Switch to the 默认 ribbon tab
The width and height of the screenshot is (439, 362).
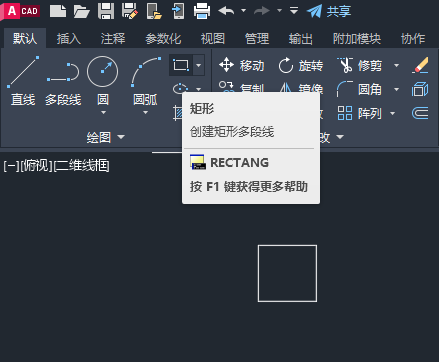(25, 39)
